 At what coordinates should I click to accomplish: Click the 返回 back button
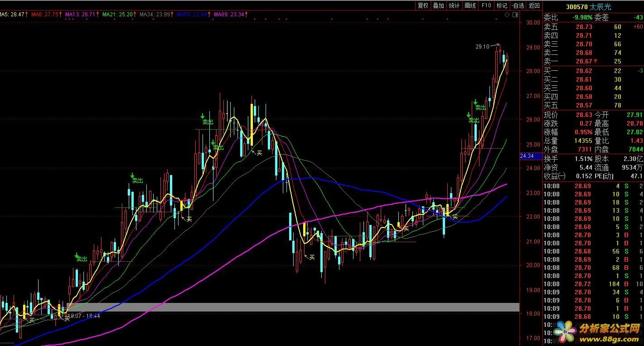click(534, 5)
